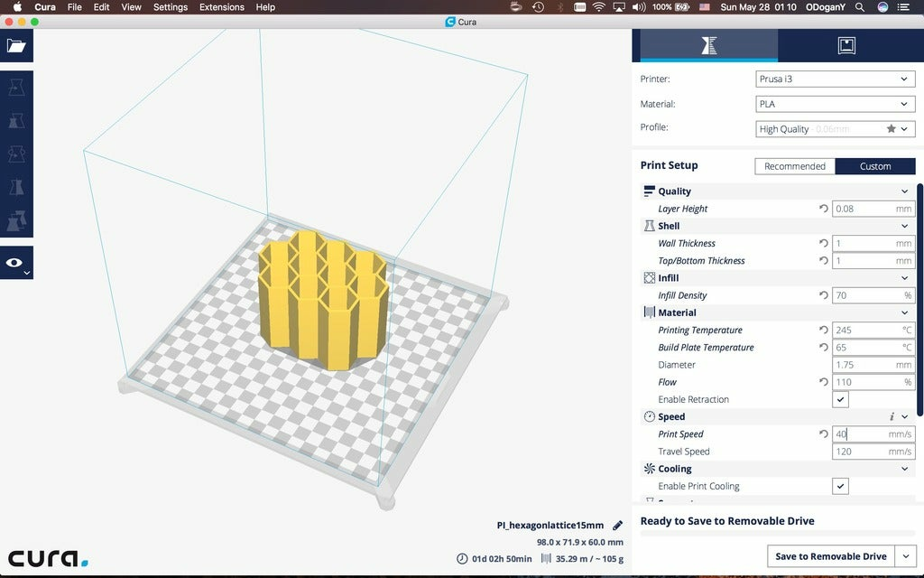Reset Top/Bottom Thickness with the undo arrow

(x=823, y=260)
